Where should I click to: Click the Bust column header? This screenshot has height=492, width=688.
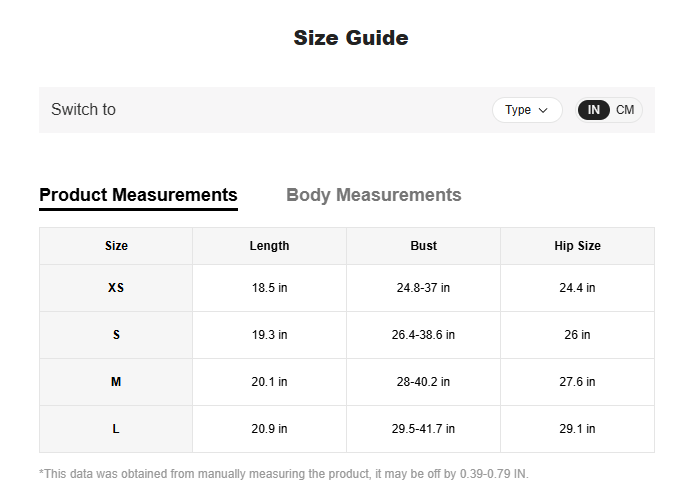423,246
